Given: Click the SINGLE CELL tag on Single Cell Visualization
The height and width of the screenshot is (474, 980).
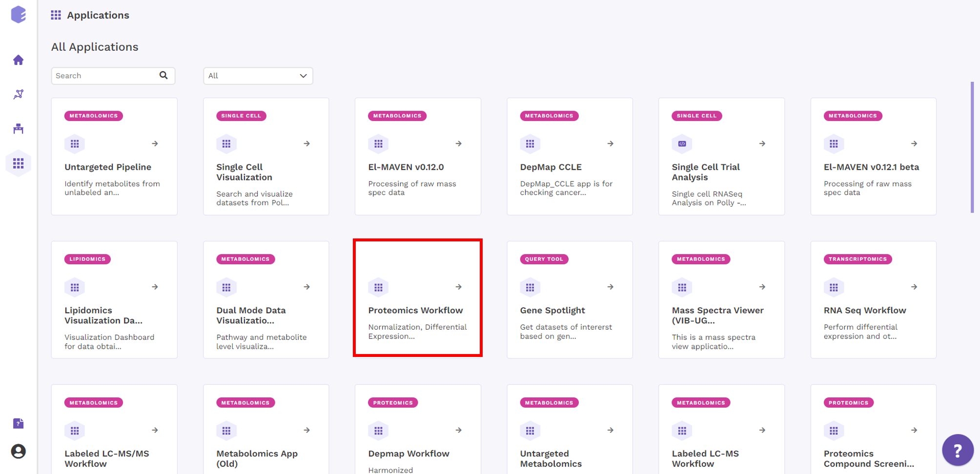Looking at the screenshot, I should [x=241, y=116].
